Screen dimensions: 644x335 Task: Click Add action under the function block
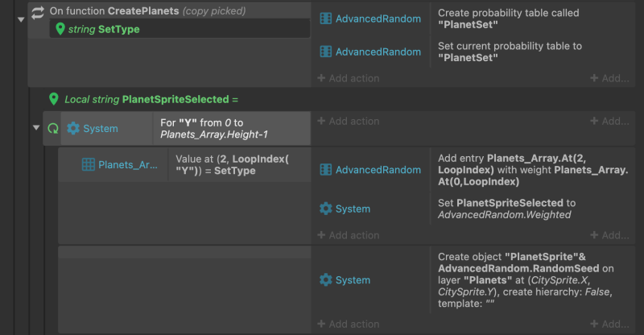pos(349,78)
